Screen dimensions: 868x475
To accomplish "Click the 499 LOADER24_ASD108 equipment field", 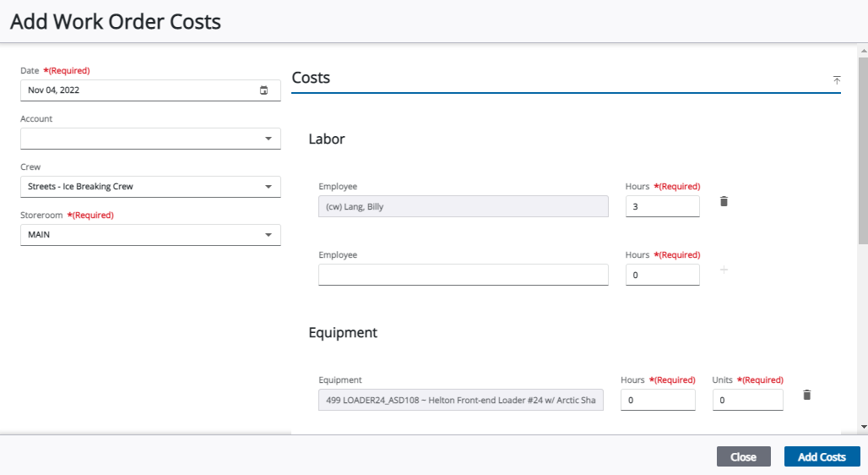I will click(460, 400).
